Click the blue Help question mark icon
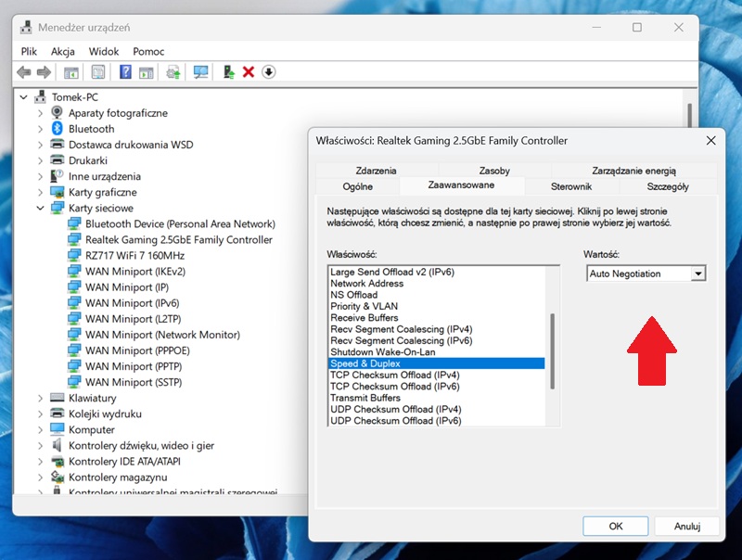Screen dimensions: 742x560 (x=125, y=72)
